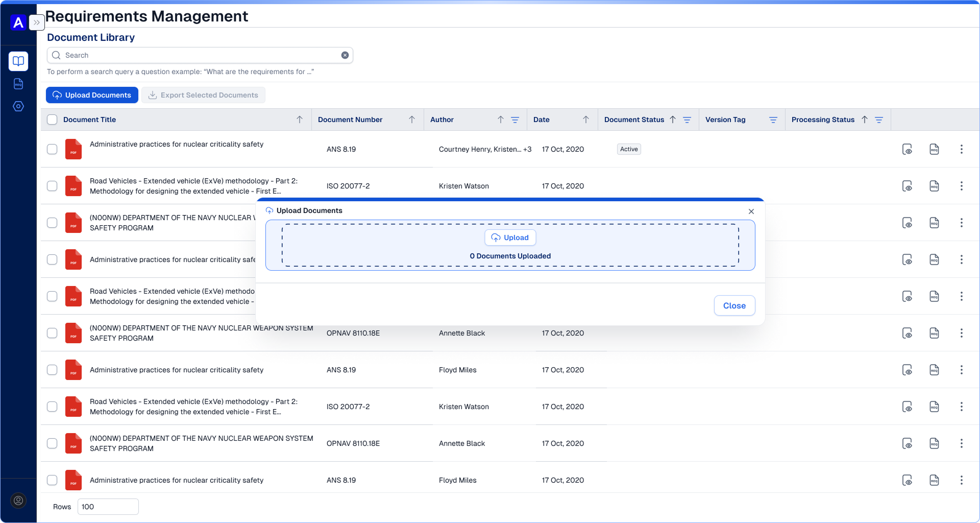
Task: Preview the ANS 8.19 Courtney Henry document
Action: coord(907,149)
